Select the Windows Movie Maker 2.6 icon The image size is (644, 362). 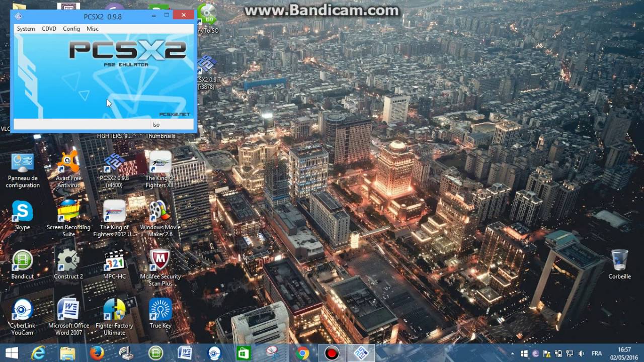(x=160, y=219)
